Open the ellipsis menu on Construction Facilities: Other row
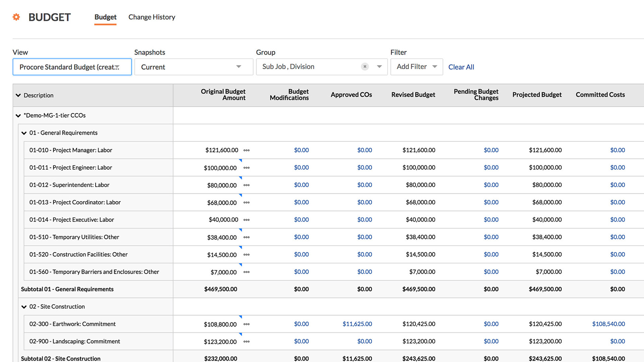The width and height of the screenshot is (644, 362). tap(247, 255)
